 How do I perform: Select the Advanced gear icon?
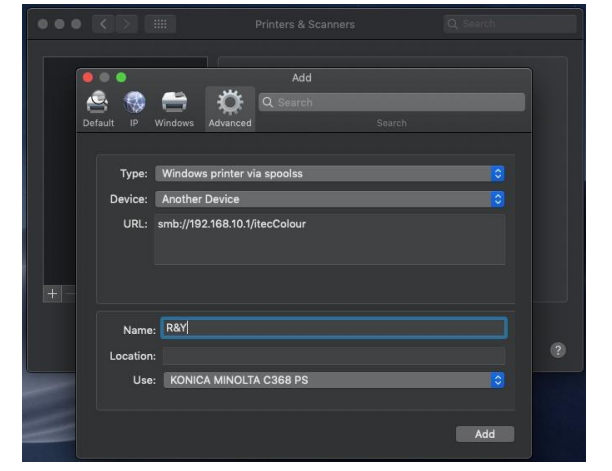tap(230, 103)
